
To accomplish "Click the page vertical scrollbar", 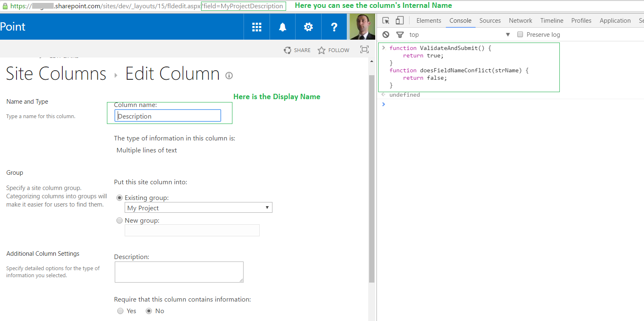I will (x=372, y=179).
